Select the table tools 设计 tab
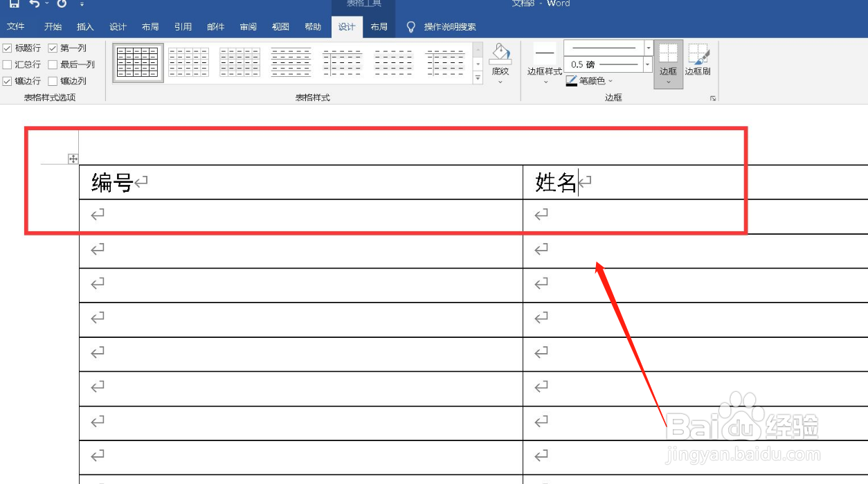 pyautogui.click(x=347, y=27)
